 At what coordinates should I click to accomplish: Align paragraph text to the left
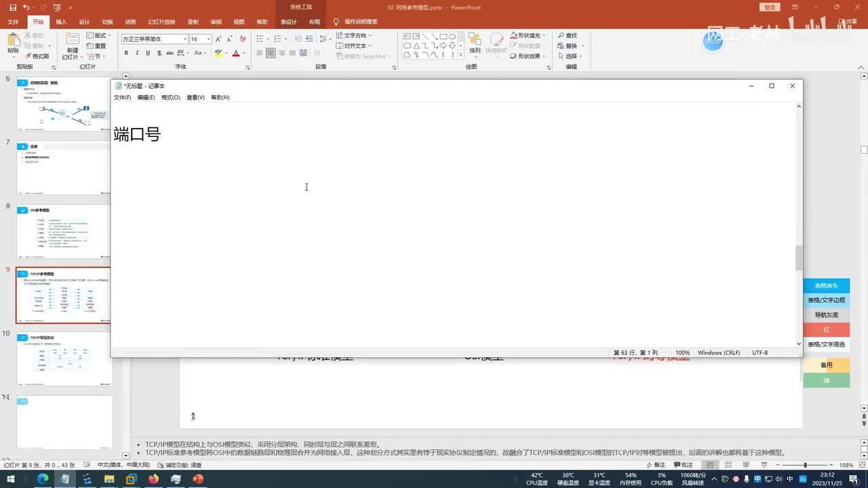[x=260, y=53]
